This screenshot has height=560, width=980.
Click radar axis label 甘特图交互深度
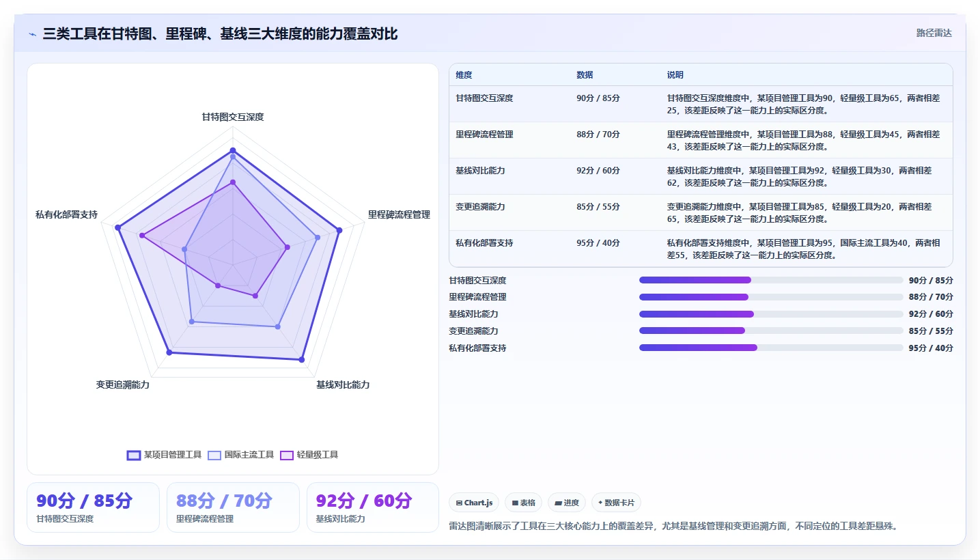tap(232, 117)
